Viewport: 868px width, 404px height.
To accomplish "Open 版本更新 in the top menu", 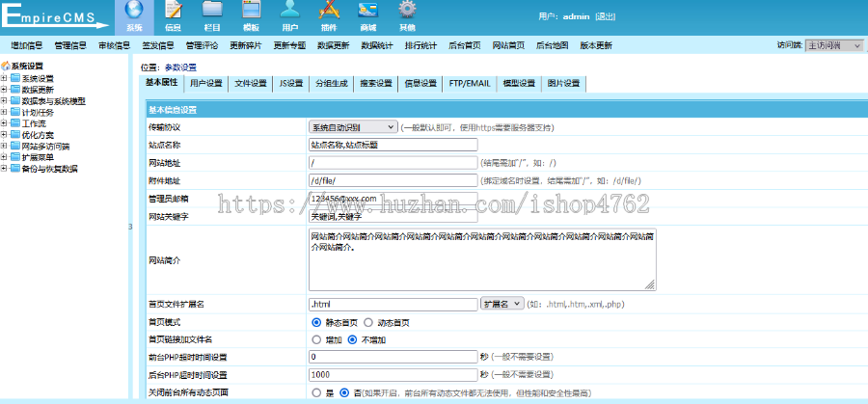I will tap(596, 46).
